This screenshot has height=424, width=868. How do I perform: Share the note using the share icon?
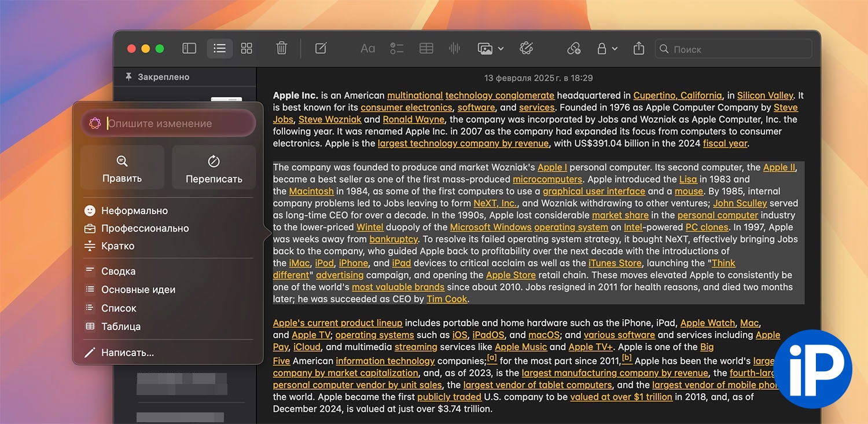639,48
